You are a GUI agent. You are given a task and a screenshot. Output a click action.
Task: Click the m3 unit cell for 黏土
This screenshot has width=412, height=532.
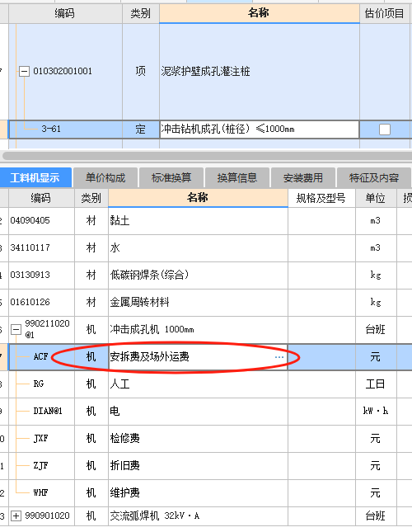pyautogui.click(x=376, y=220)
